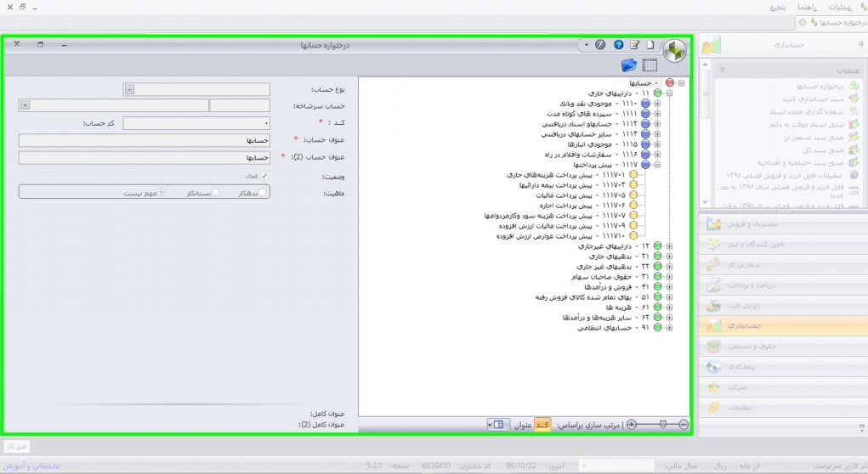Open تنظيمات فايل خريد و فروش فصلی ۱۳۹۶
The width and height of the screenshot is (868, 474).
(783, 175)
